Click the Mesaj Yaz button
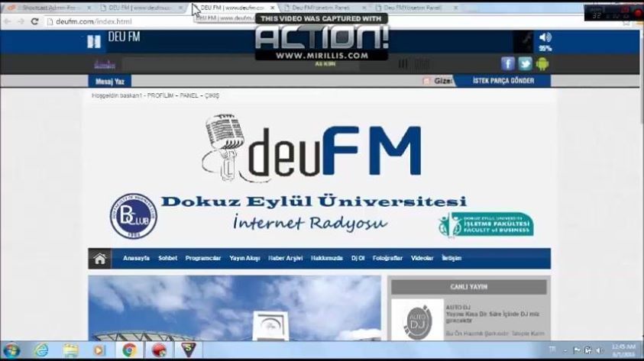The image size is (644, 361). click(x=110, y=81)
